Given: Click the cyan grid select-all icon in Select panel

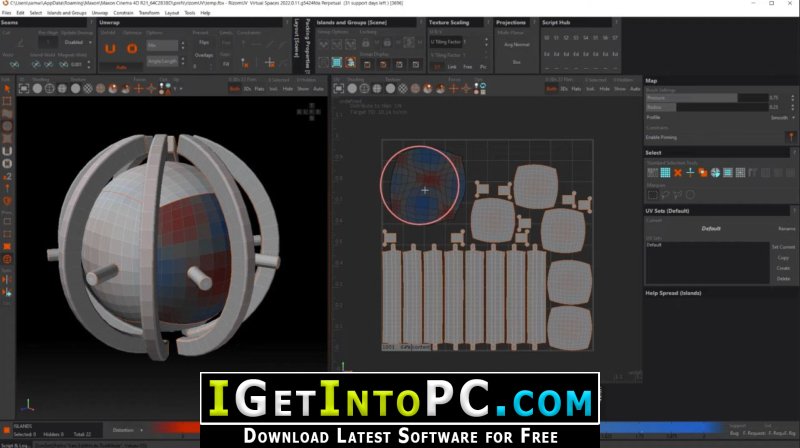Looking at the screenshot, I should pyautogui.click(x=665, y=173).
